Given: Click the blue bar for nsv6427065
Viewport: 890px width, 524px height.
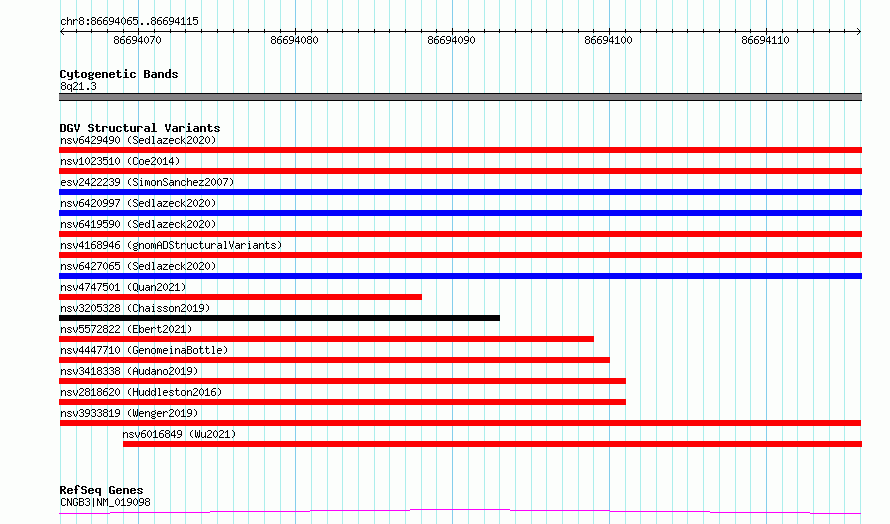Looking at the screenshot, I should [460, 276].
